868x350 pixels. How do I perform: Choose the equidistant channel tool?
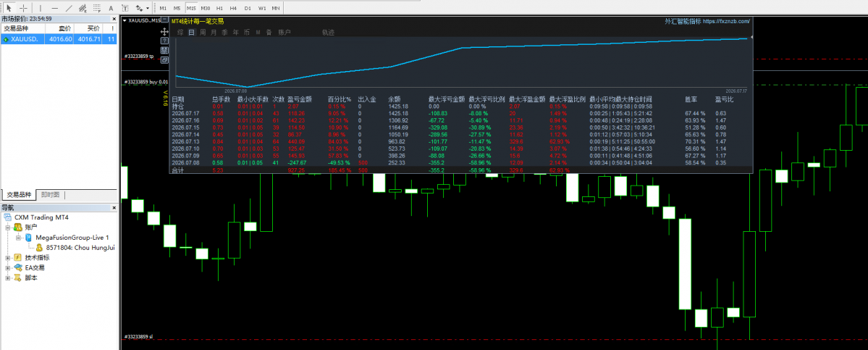(83, 8)
